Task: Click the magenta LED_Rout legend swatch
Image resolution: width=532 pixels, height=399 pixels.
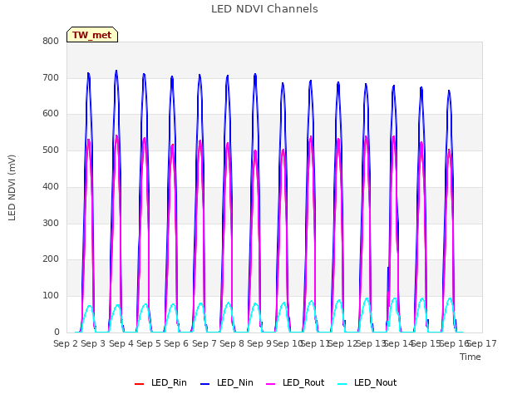Action: click(271, 384)
